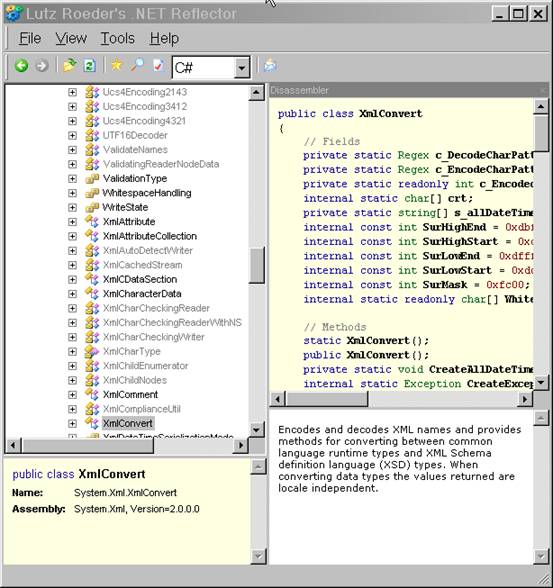Open the Tools menu
The image size is (553, 588).
[x=117, y=38]
